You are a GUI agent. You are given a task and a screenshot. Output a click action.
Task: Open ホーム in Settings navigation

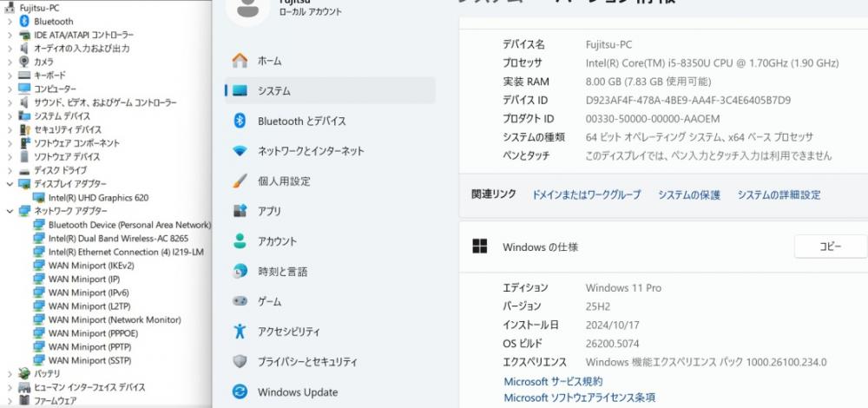(x=331, y=61)
